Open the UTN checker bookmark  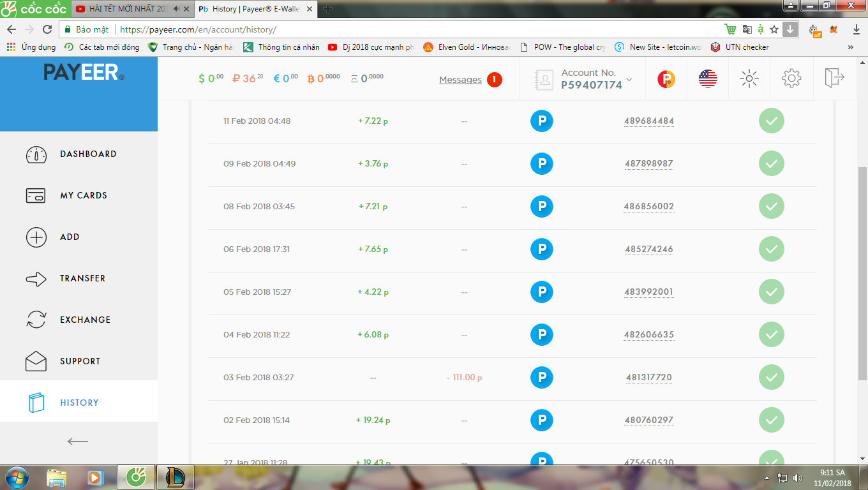point(740,47)
